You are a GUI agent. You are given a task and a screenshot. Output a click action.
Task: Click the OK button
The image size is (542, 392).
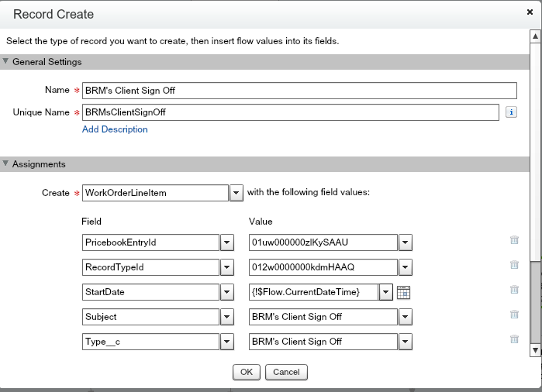click(x=246, y=373)
